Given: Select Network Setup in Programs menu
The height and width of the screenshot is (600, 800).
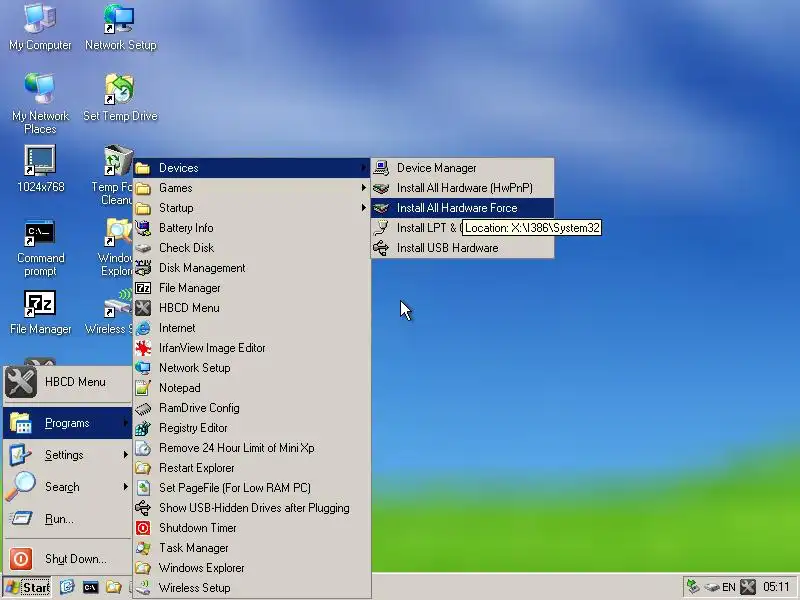Looking at the screenshot, I should 251,368.
